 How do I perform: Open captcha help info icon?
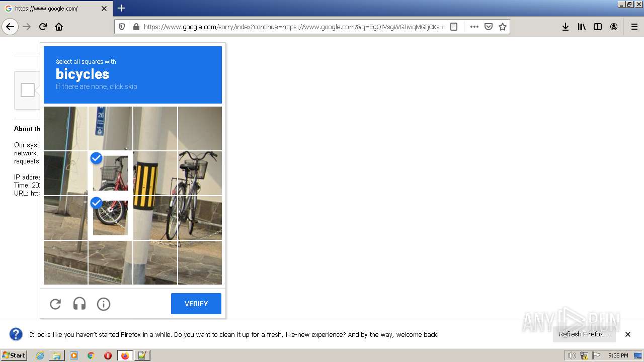(x=104, y=304)
